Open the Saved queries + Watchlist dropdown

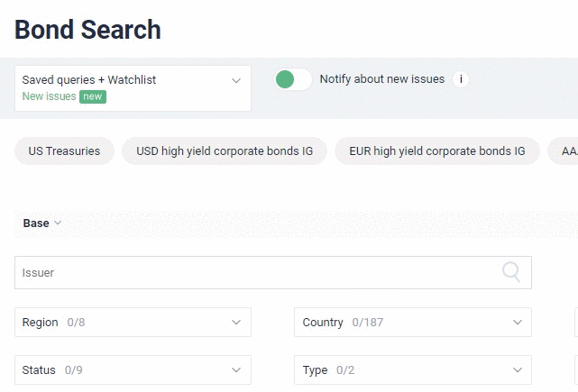tap(133, 80)
